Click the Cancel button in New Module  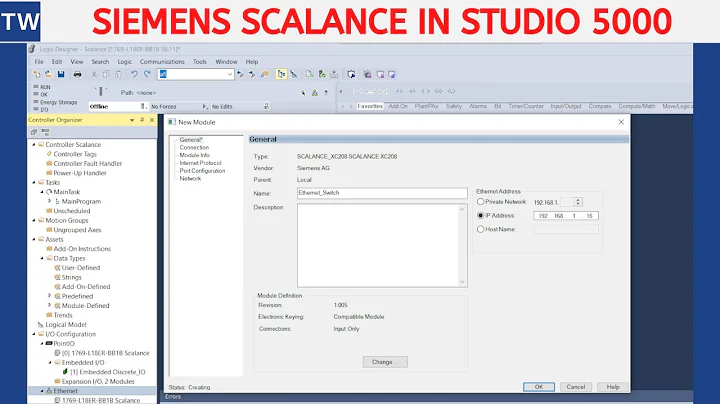tap(576, 387)
